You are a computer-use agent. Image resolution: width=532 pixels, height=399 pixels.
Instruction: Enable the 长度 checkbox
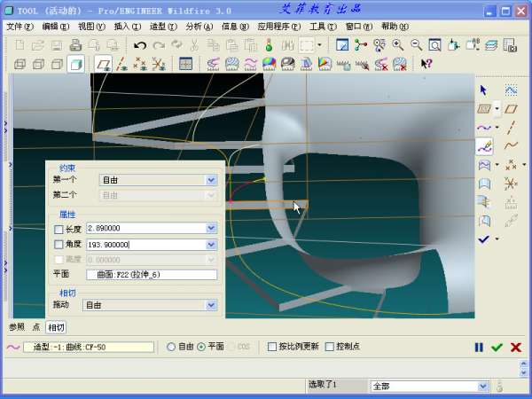59,230
